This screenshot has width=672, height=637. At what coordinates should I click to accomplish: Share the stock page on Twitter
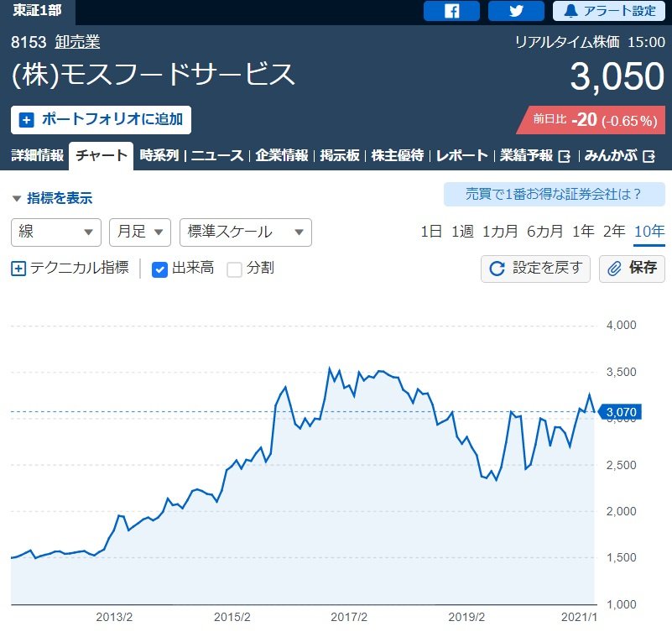(516, 11)
